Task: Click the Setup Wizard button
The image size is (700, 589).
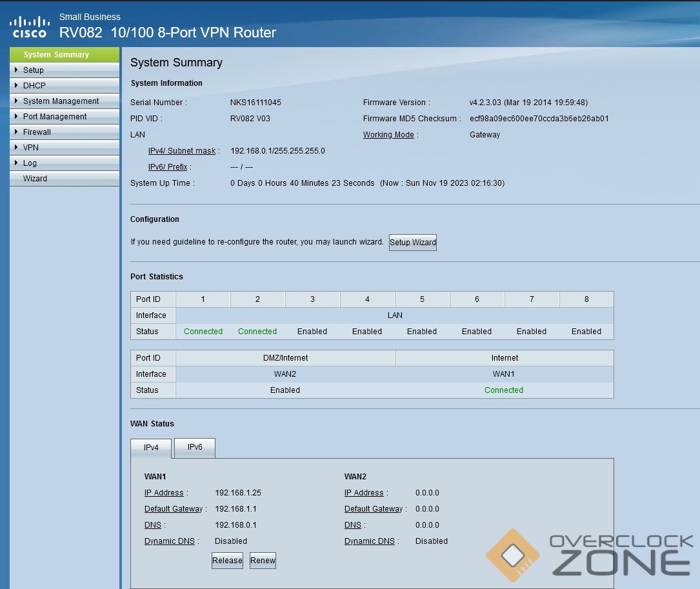Action: pyautogui.click(x=412, y=243)
